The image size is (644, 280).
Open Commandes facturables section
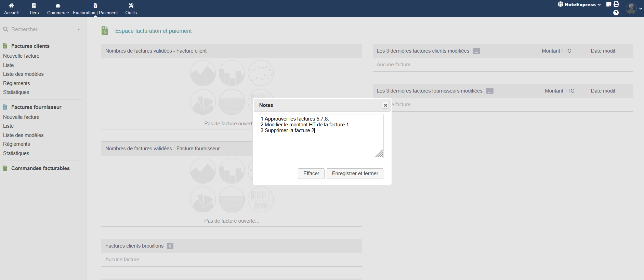coord(40,168)
